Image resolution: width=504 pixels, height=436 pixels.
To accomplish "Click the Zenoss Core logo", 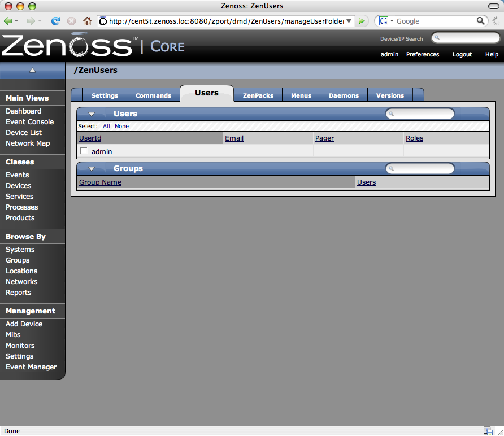I will [93, 45].
